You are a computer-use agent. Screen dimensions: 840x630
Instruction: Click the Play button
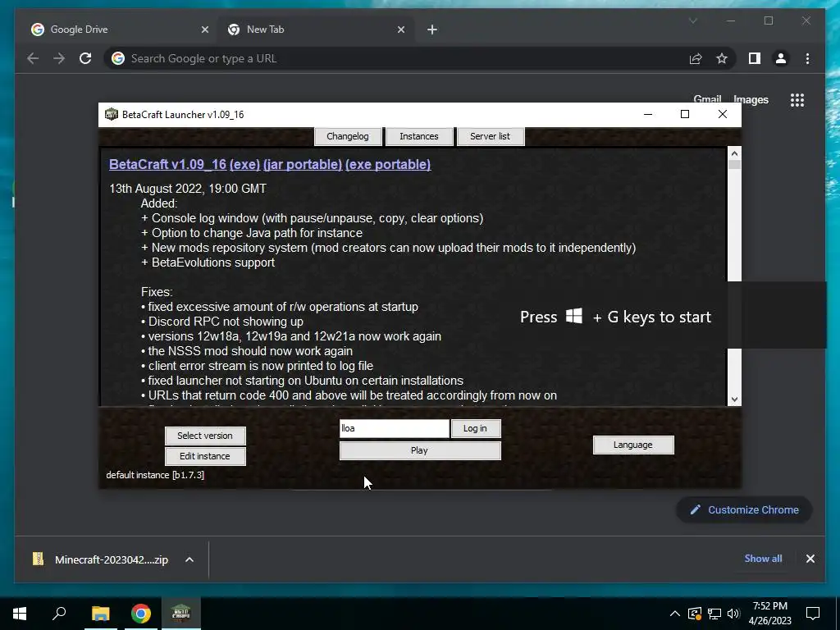pos(420,450)
